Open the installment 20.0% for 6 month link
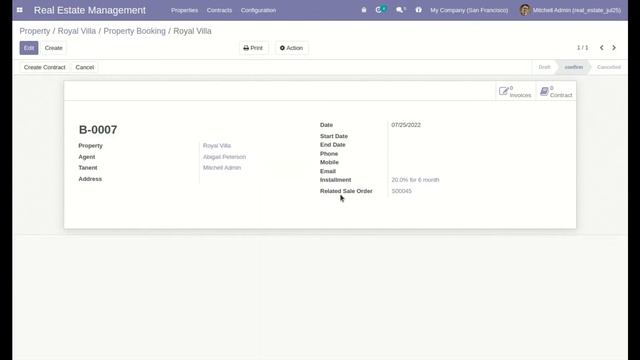The height and width of the screenshot is (360, 640). (415, 180)
